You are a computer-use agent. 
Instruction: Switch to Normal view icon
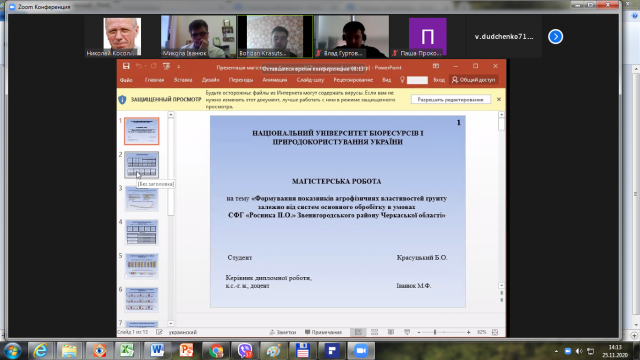[x=358, y=332]
